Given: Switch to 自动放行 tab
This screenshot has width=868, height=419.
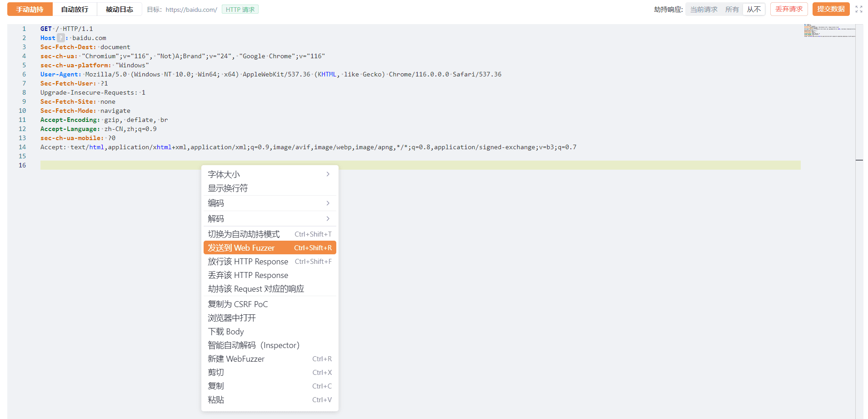Looking at the screenshot, I should point(75,10).
